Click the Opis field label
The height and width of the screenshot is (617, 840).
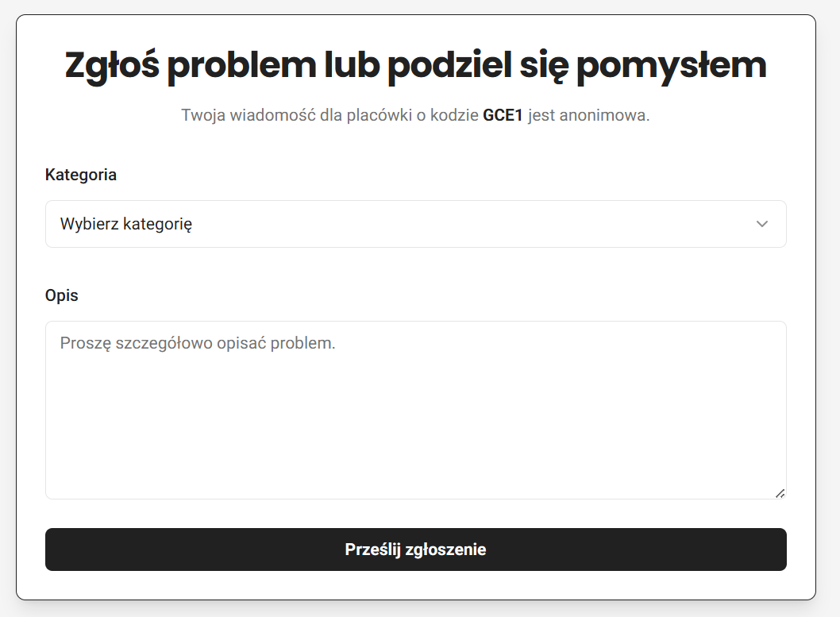click(62, 295)
